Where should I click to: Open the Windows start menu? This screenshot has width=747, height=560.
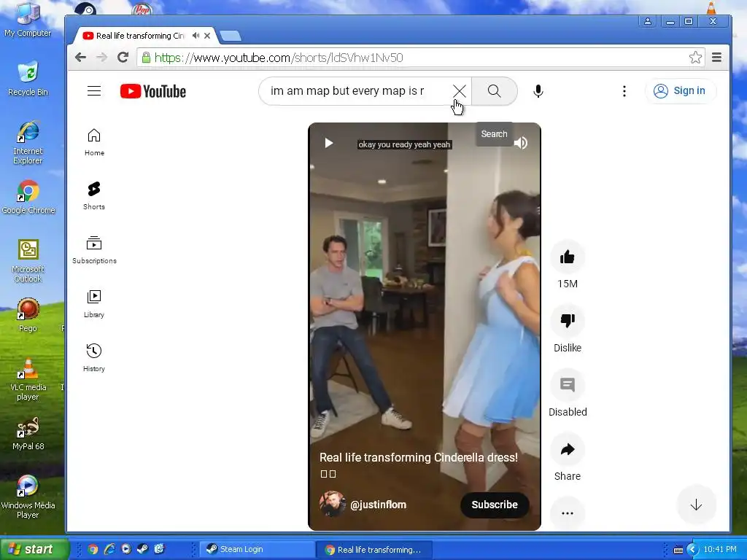pyautogui.click(x=34, y=549)
